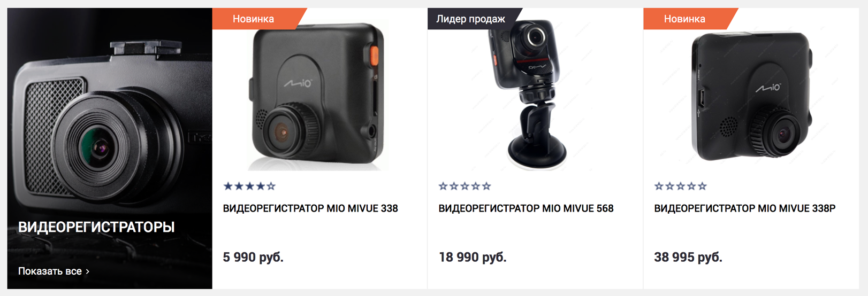
Task: Click the fifth star on Mio MiVue 338 rating
Action: (x=271, y=186)
